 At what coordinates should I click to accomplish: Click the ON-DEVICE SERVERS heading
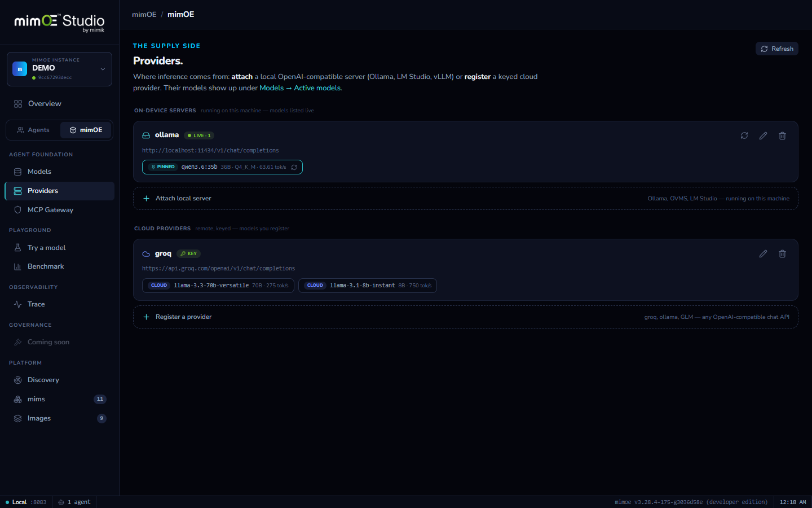[165, 111]
